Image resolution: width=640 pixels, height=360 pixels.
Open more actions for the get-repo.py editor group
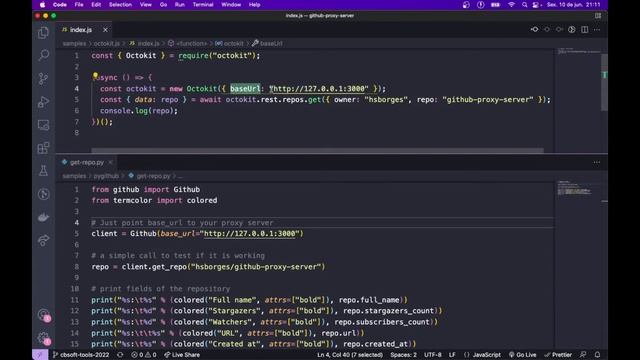tap(597, 162)
